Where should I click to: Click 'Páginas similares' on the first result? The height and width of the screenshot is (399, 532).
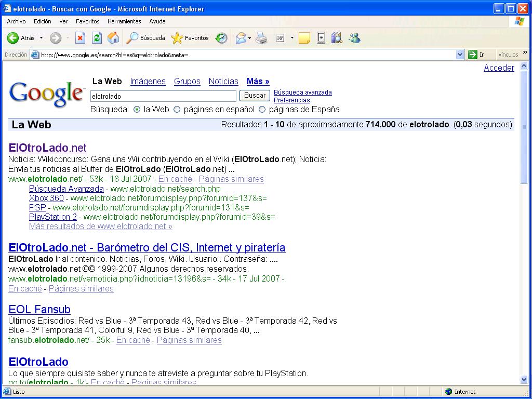231,179
